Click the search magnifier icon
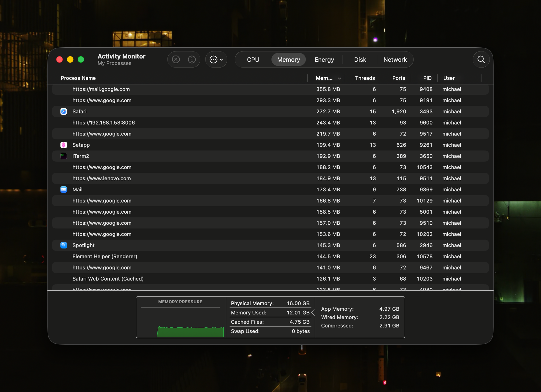Viewport: 541px width, 392px height. 481,59
